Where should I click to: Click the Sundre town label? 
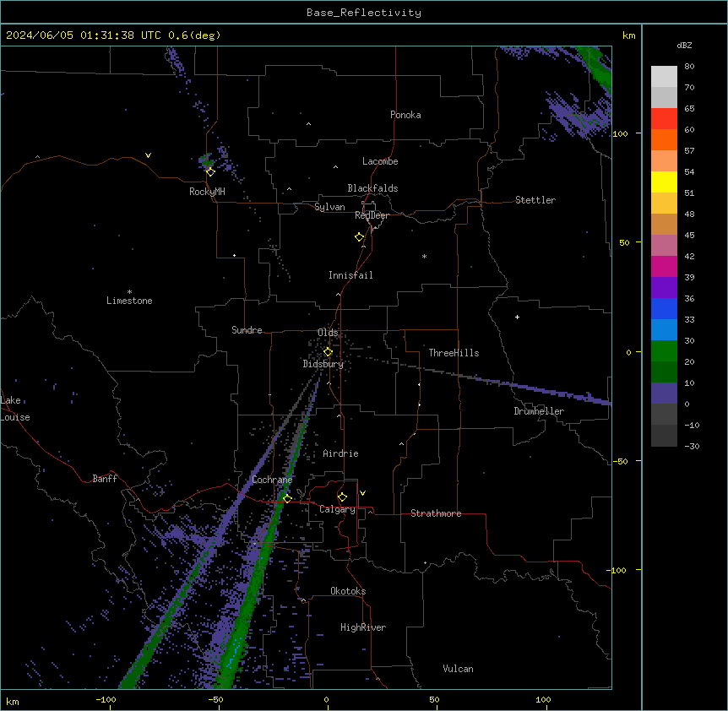click(x=247, y=330)
